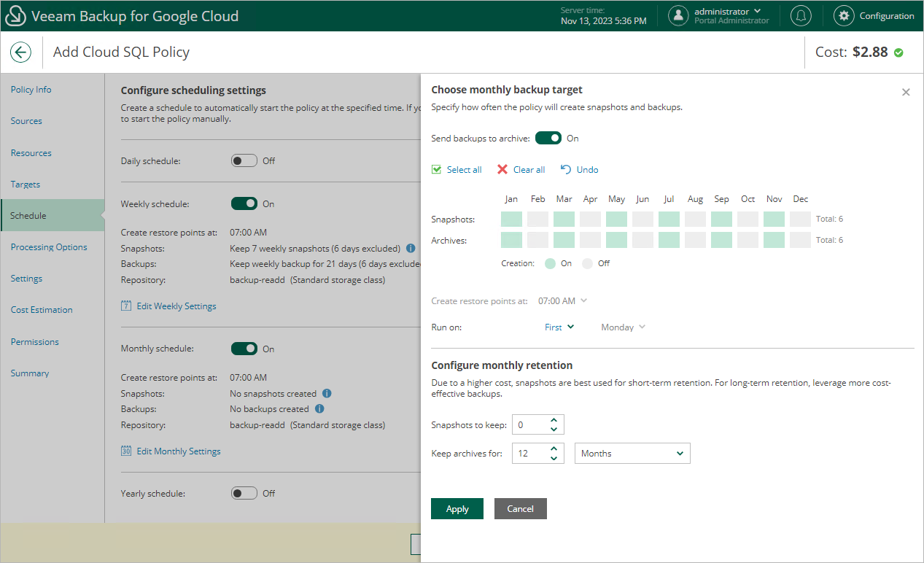The height and width of the screenshot is (563, 924).
Task: Close the monthly backup target panel
Action: (906, 92)
